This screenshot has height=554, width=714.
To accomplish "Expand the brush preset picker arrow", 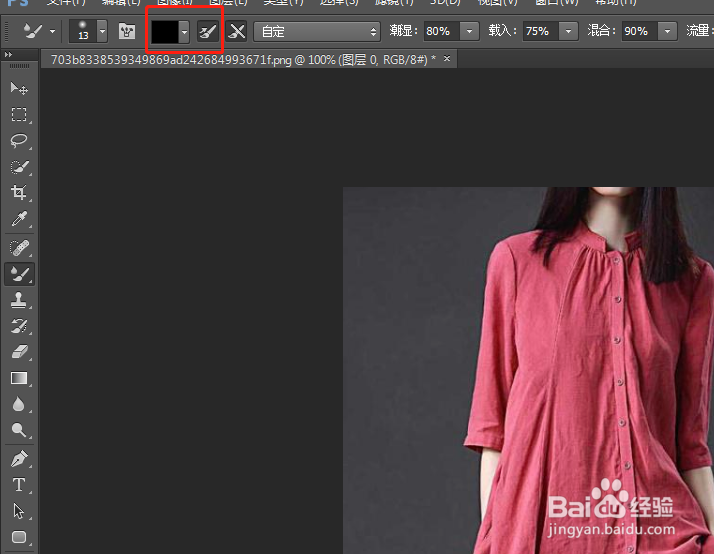I will [102, 31].
